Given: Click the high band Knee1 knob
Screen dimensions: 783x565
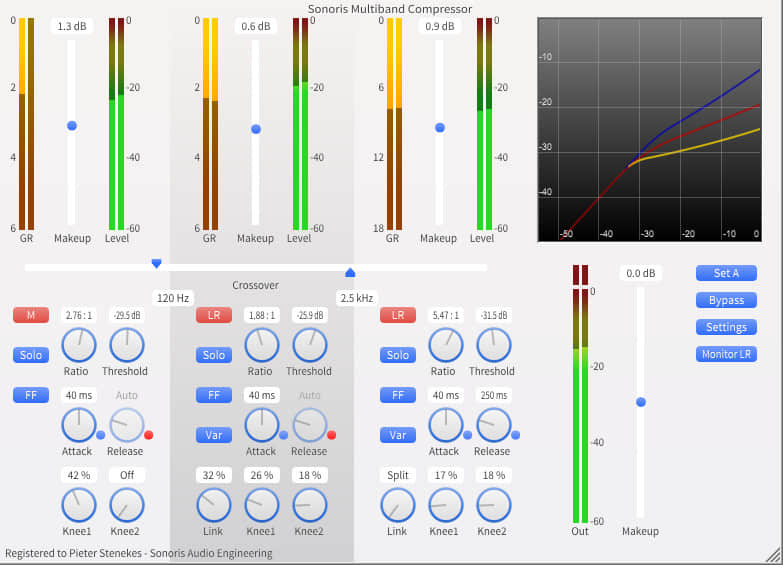Looking at the screenshot, I should click(x=445, y=505).
